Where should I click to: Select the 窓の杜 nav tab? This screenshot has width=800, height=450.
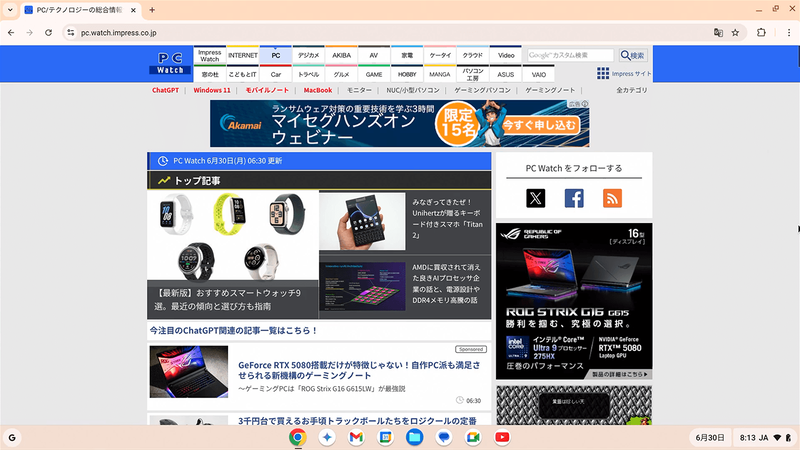click(210, 74)
